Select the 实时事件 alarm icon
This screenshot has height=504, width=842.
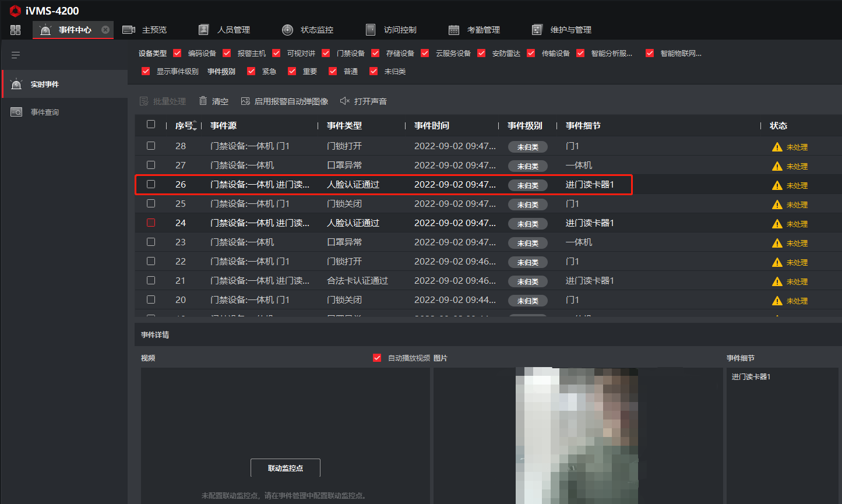point(16,84)
